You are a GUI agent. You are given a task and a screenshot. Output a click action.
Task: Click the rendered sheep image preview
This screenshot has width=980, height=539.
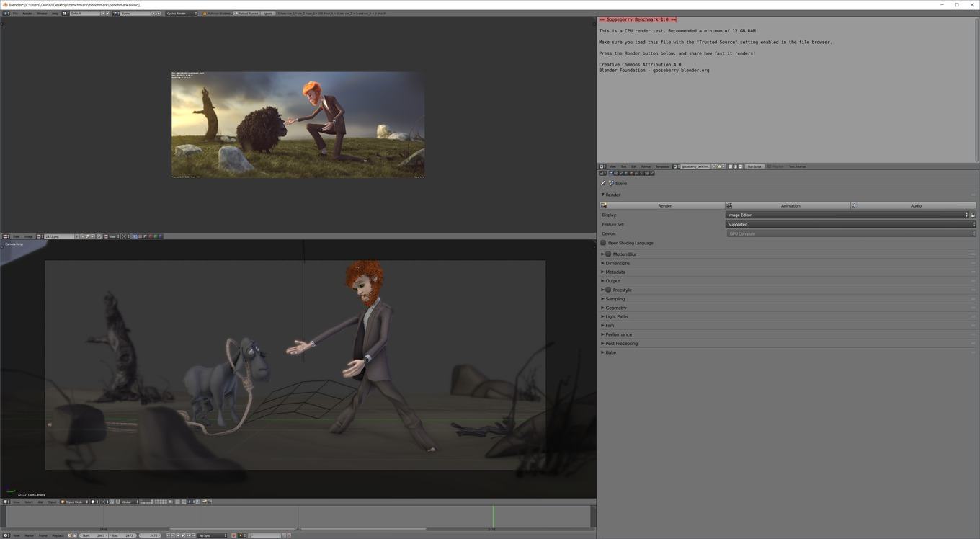[x=298, y=124]
